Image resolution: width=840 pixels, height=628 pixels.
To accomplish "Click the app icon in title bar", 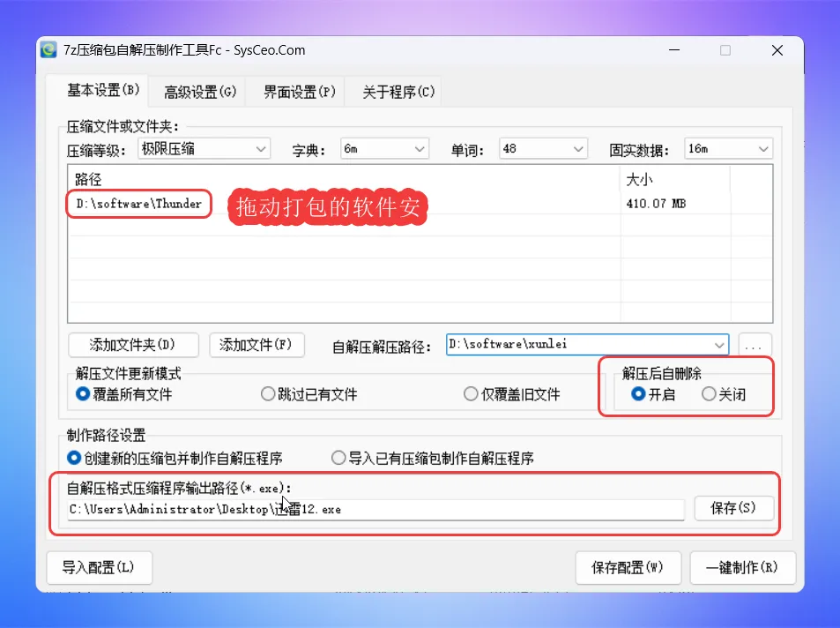I will pos(49,50).
